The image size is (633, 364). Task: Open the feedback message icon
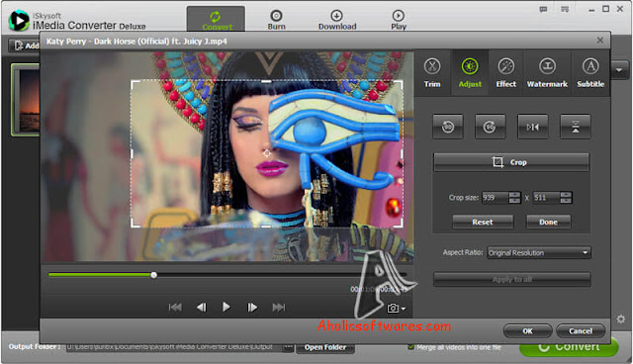(x=543, y=9)
